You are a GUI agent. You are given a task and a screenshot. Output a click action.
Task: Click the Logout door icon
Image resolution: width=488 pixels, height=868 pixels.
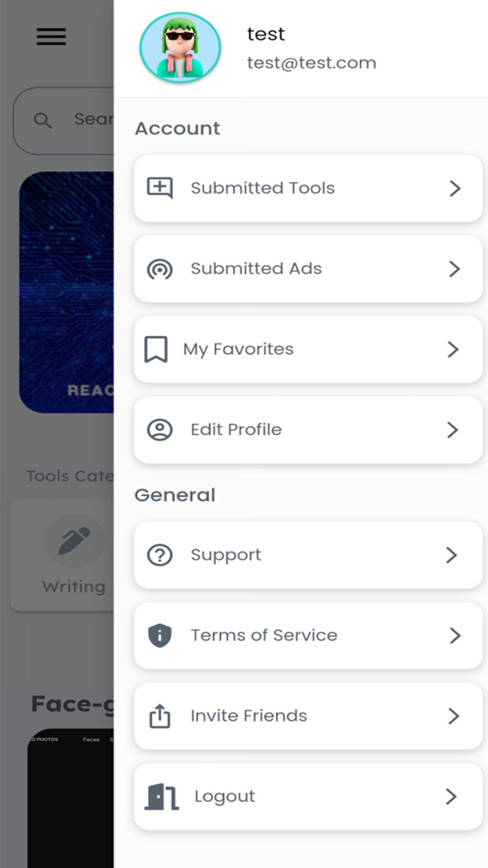coord(162,797)
